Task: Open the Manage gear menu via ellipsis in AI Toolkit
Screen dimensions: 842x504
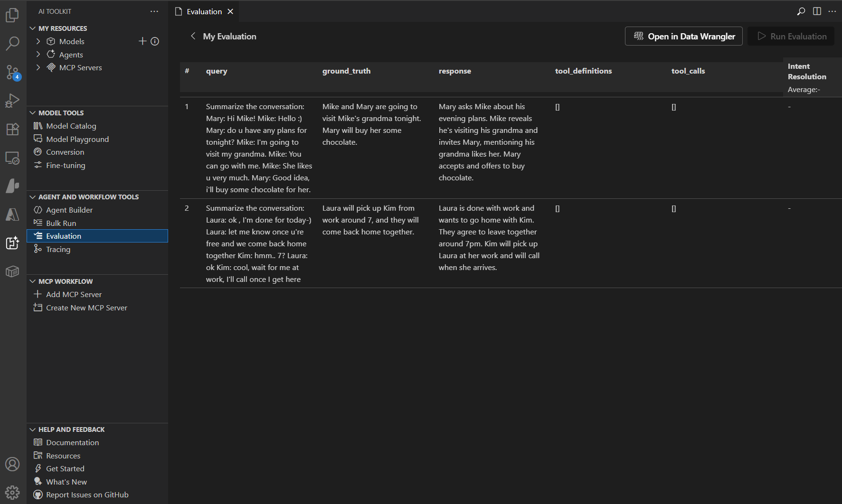Action: click(154, 11)
